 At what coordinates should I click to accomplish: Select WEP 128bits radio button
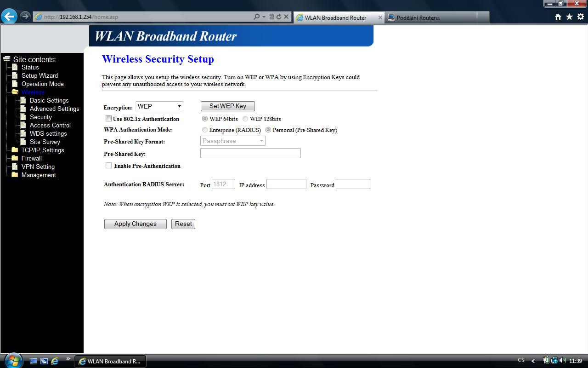(245, 119)
